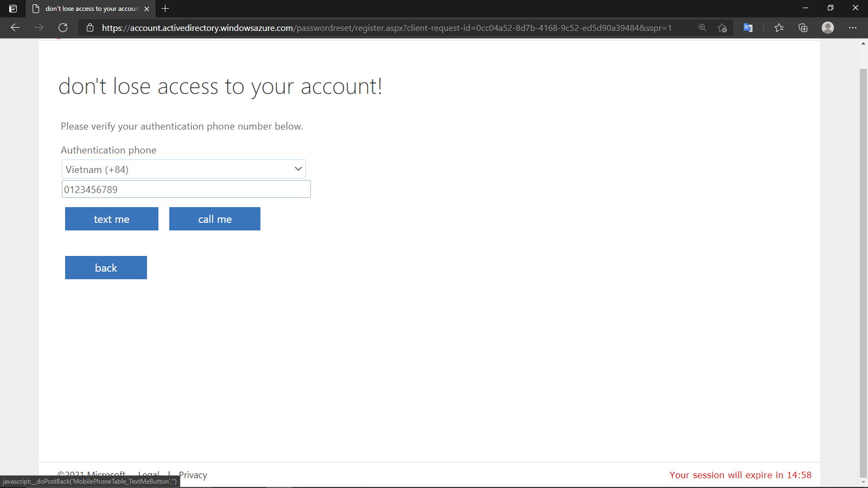Add this page to favorites
This screenshot has height=488, width=868.
tap(722, 28)
